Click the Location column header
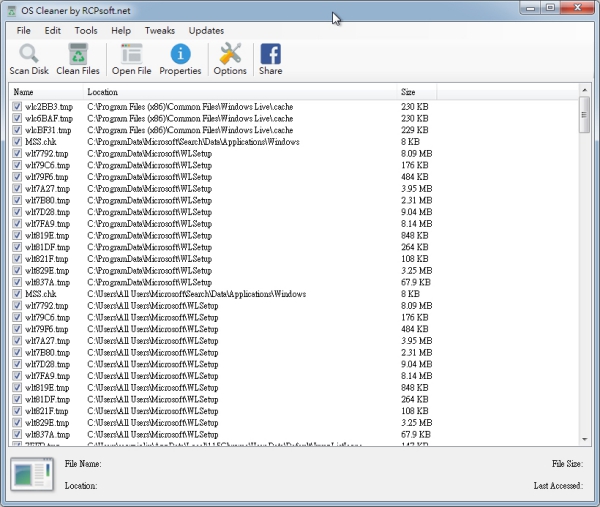Image resolution: width=600 pixels, height=507 pixels. coord(240,92)
